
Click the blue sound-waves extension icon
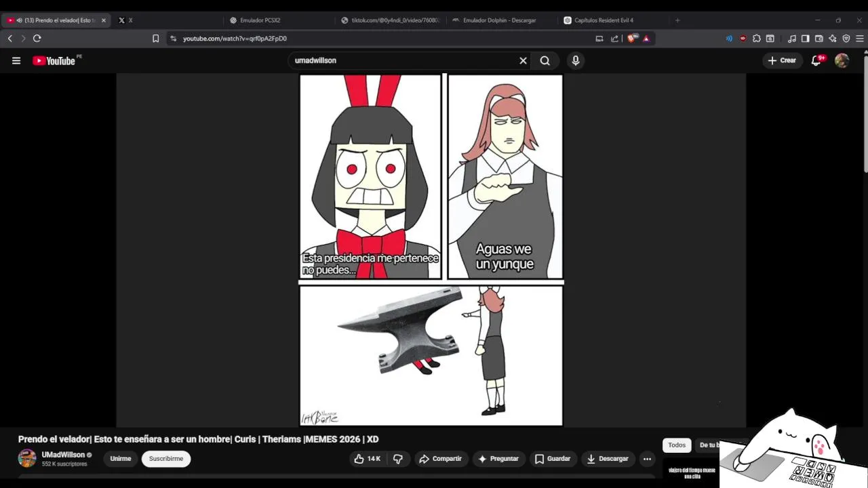(x=729, y=39)
